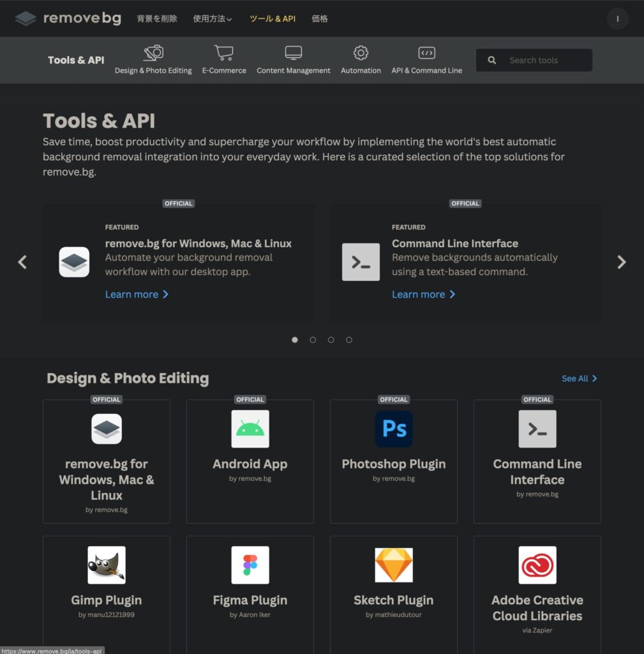Select the Automation gear icon
Image resolution: width=644 pixels, height=654 pixels.
tap(361, 53)
